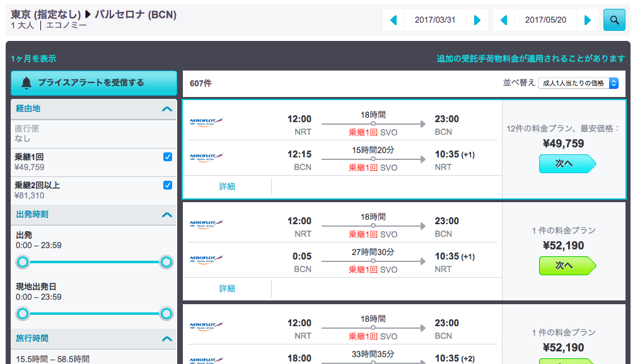The width and height of the screenshot is (640, 364).
Task: Click the baggage fee notice link
Action: [x=531, y=59]
